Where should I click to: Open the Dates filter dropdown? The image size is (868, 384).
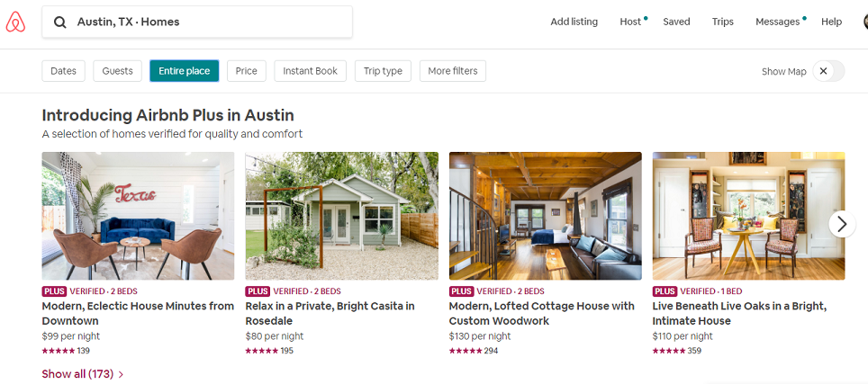[63, 71]
